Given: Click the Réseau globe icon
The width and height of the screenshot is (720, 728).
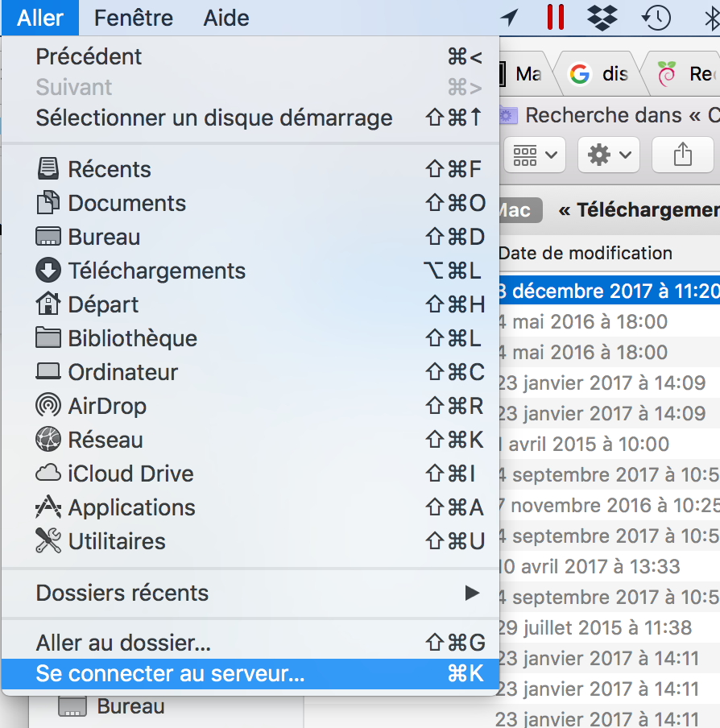Looking at the screenshot, I should [48, 440].
